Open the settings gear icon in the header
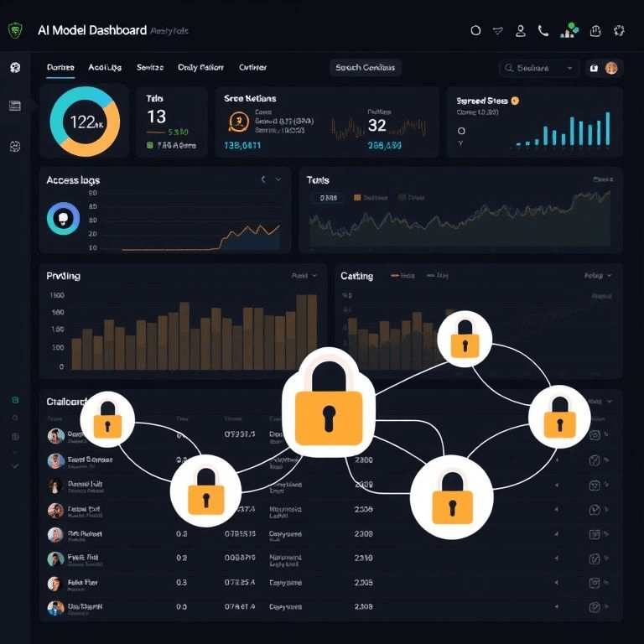Viewport: 644px width, 644px height. pos(619,31)
